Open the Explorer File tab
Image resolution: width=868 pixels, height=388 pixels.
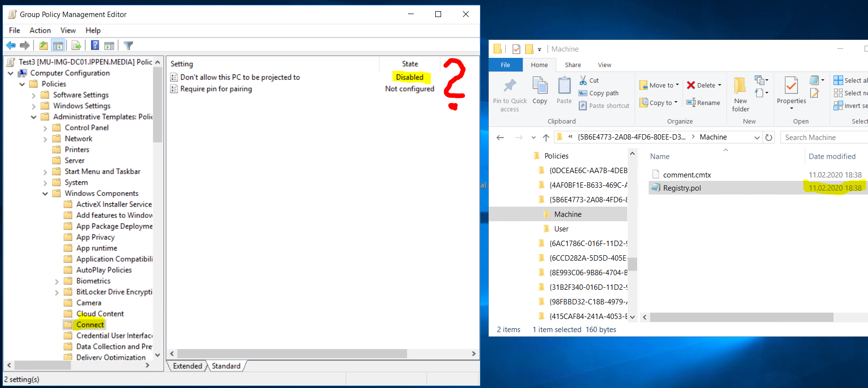point(506,65)
